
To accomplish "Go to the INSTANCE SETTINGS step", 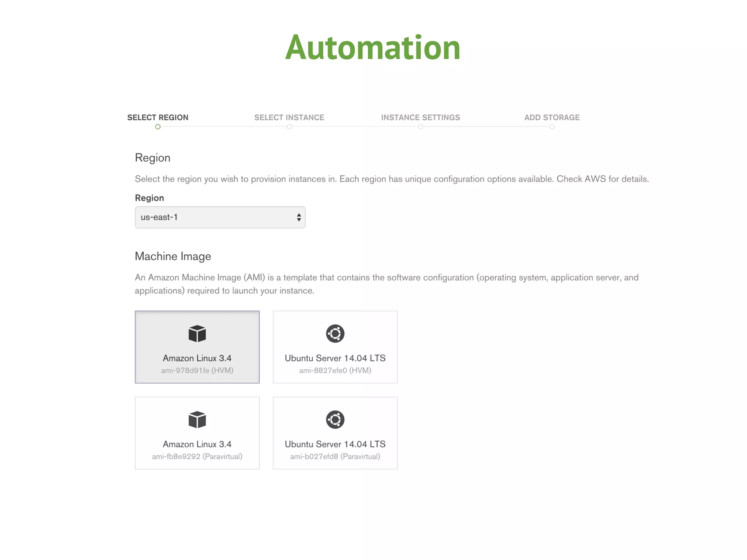I will point(421,117).
